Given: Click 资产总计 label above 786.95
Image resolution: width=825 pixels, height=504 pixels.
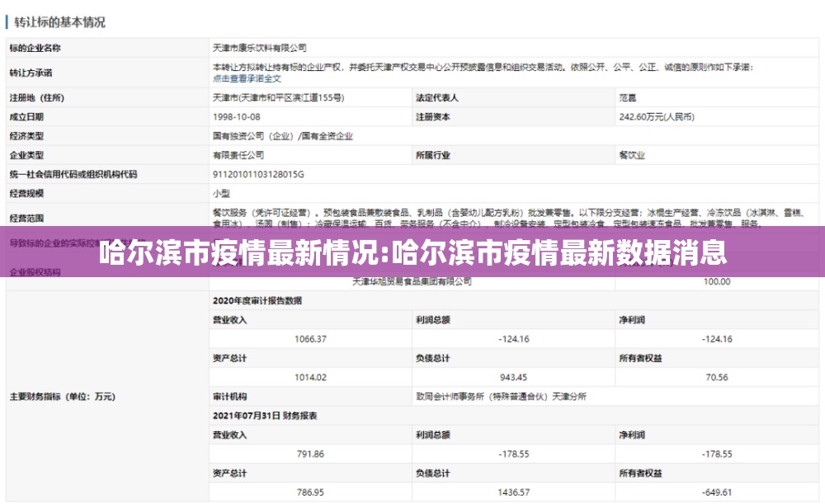Looking at the screenshot, I should [229, 473].
